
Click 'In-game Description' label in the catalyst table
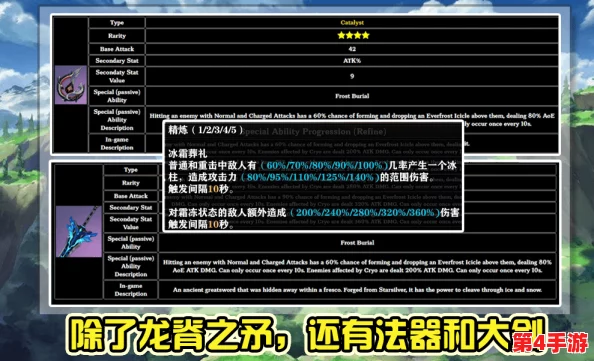tap(117, 144)
